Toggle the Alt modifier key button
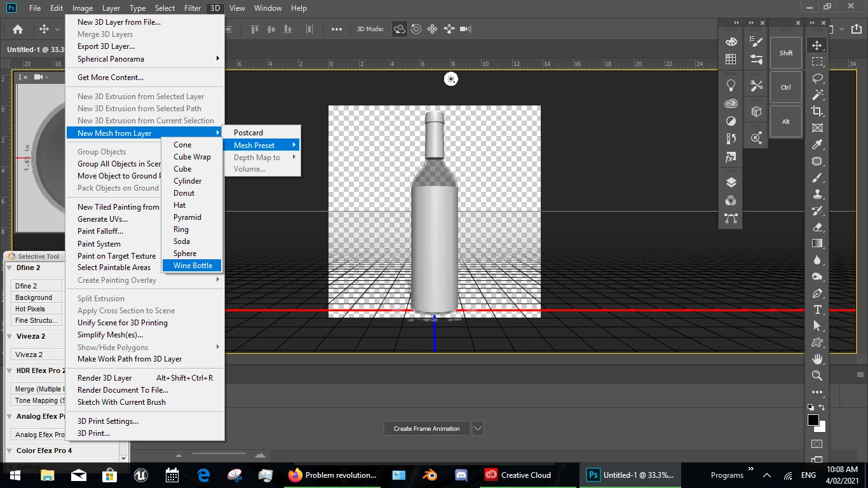This screenshot has width=868, height=488. coord(786,121)
